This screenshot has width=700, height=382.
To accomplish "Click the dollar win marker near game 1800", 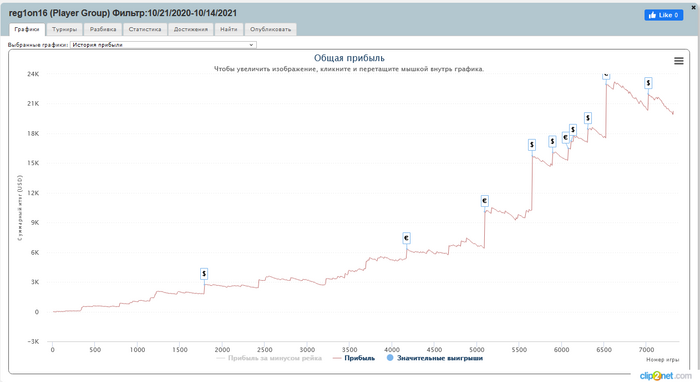I will [x=204, y=274].
